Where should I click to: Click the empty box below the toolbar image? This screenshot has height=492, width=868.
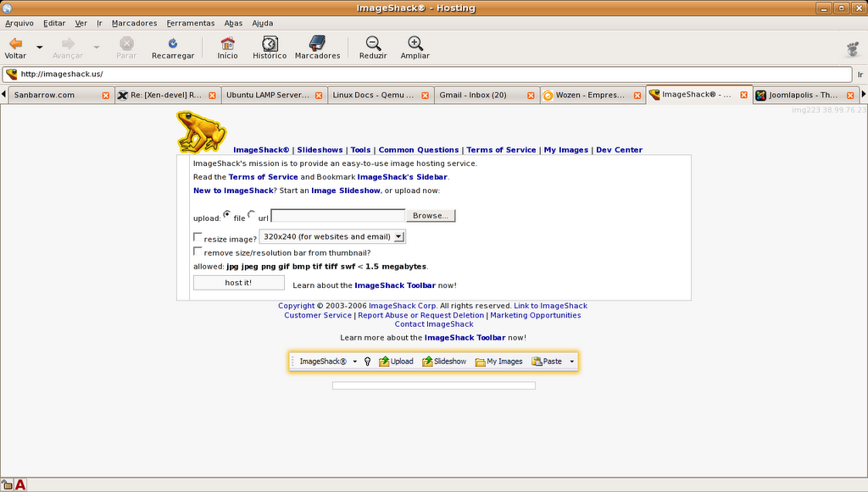click(x=434, y=385)
